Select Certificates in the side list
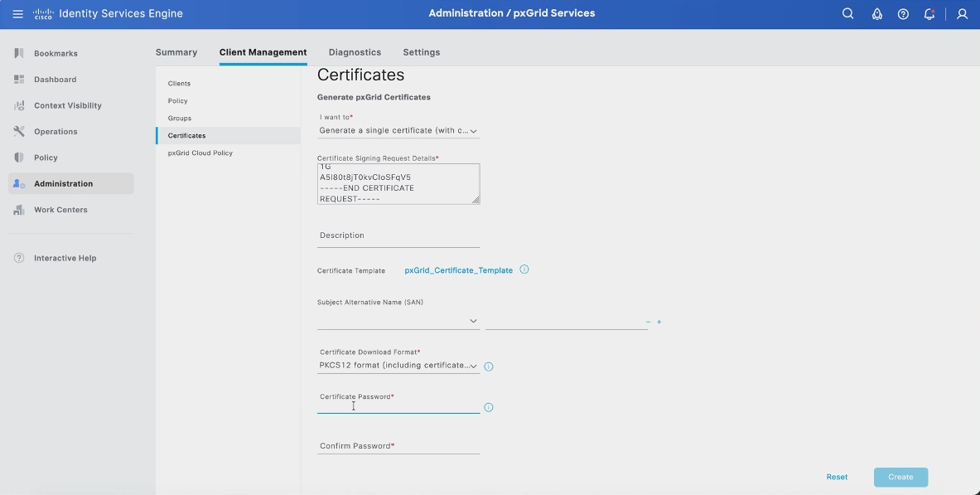Screen dimensions: 980x495 coord(228,136)
